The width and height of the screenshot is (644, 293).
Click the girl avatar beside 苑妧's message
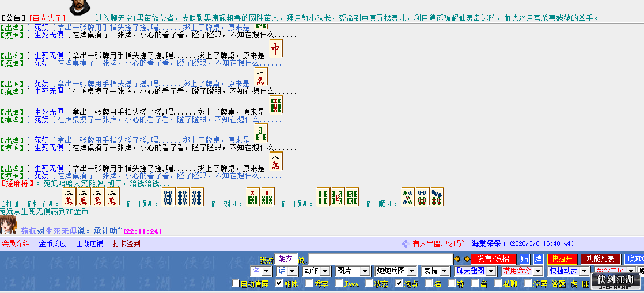(x=8, y=225)
